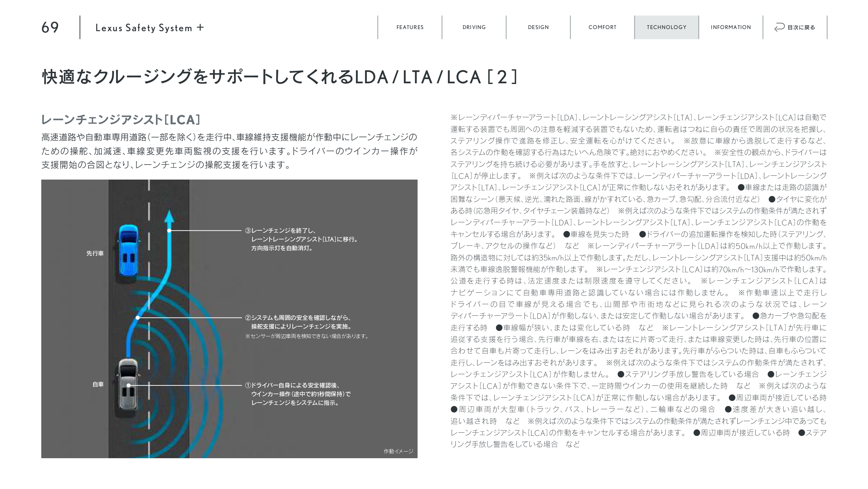
Task: Switch to the DRIVING tab
Action: pyautogui.click(x=474, y=27)
